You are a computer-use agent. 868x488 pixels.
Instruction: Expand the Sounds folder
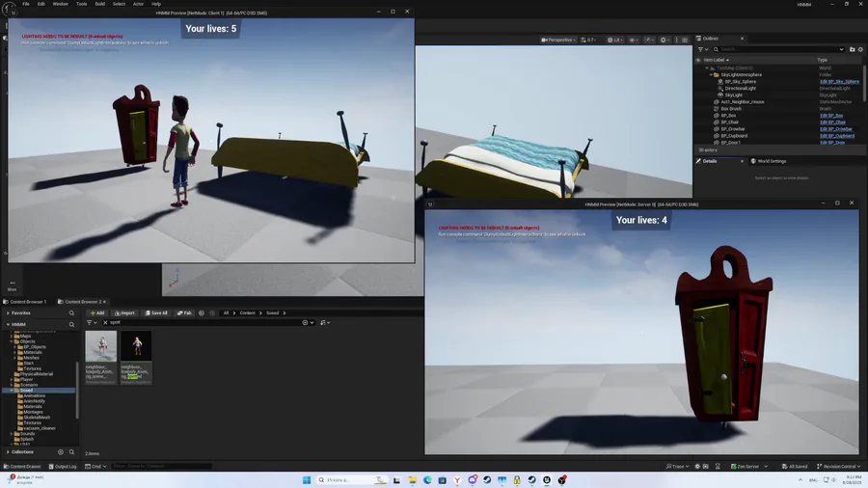[11, 434]
